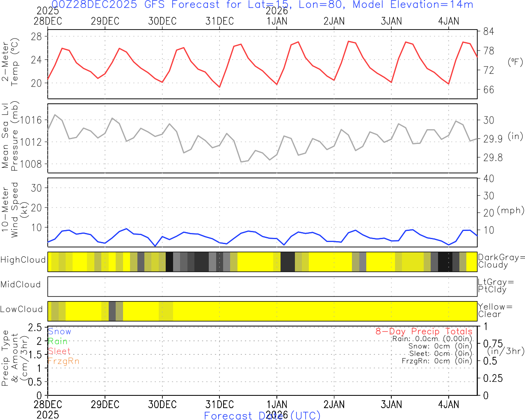This screenshot has height=420, width=525.
Task: Click the dark gray block in the LowCloud row
Action: pyautogui.click(x=112, y=311)
